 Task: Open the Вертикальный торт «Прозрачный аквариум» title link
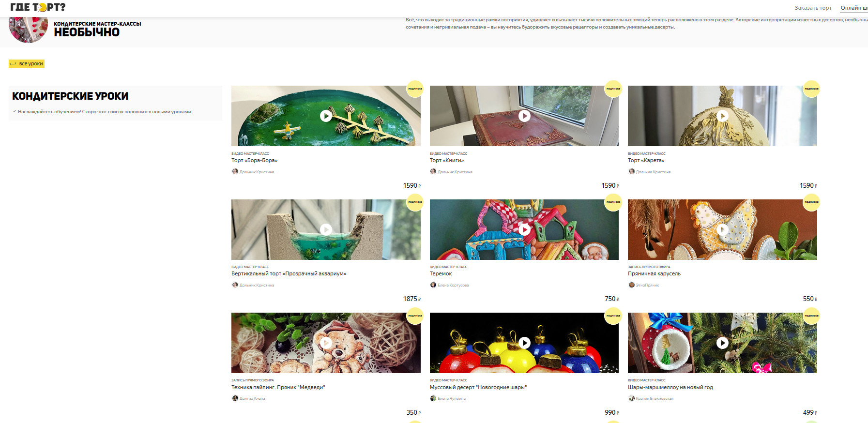[x=289, y=273]
